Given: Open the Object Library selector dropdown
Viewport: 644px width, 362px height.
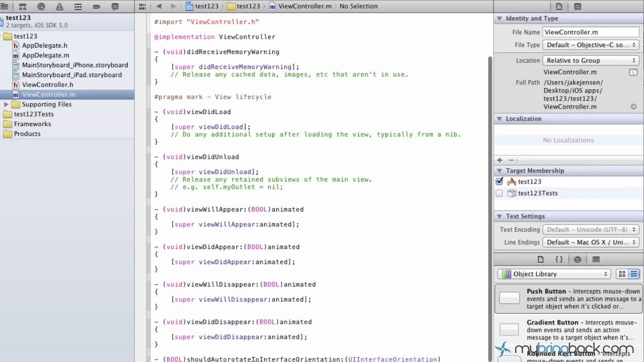Looking at the screenshot, I should coord(553,274).
